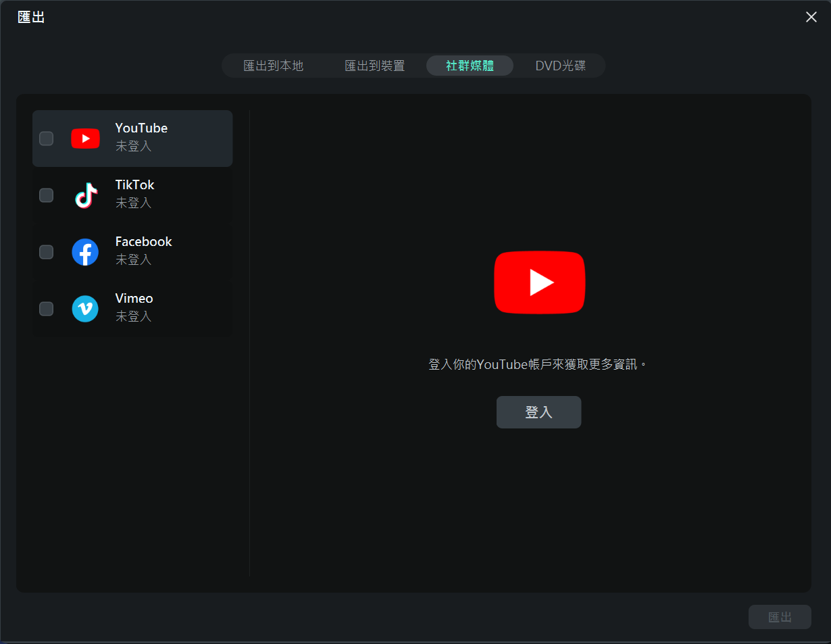Select the Facebook platform name
The width and height of the screenshot is (831, 644).
[x=144, y=242]
